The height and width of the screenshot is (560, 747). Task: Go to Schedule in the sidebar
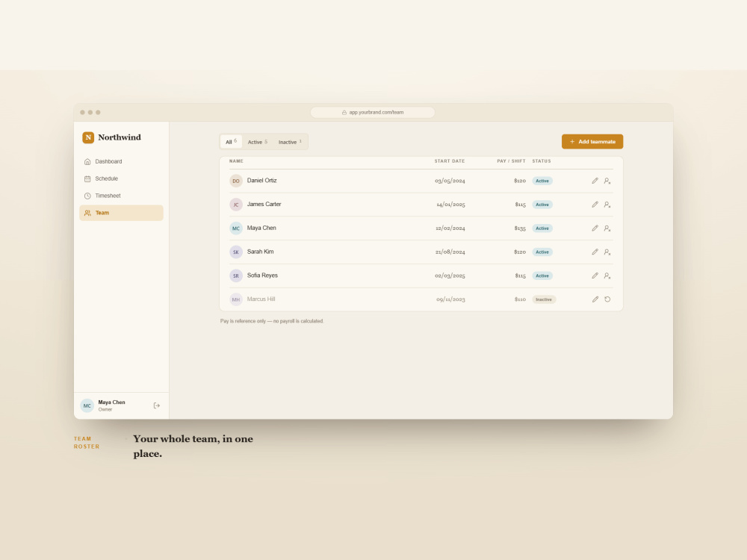121,178
